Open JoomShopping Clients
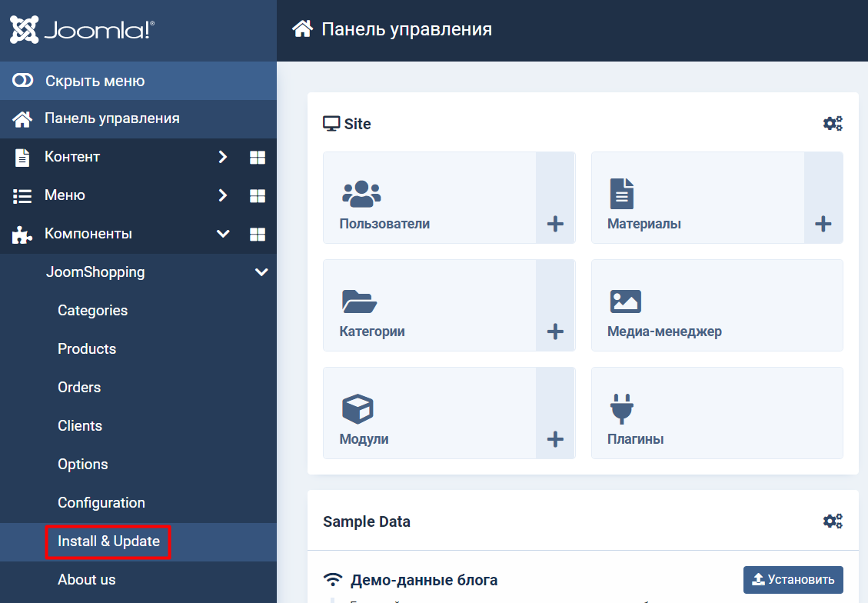The height and width of the screenshot is (603, 868). coord(80,426)
